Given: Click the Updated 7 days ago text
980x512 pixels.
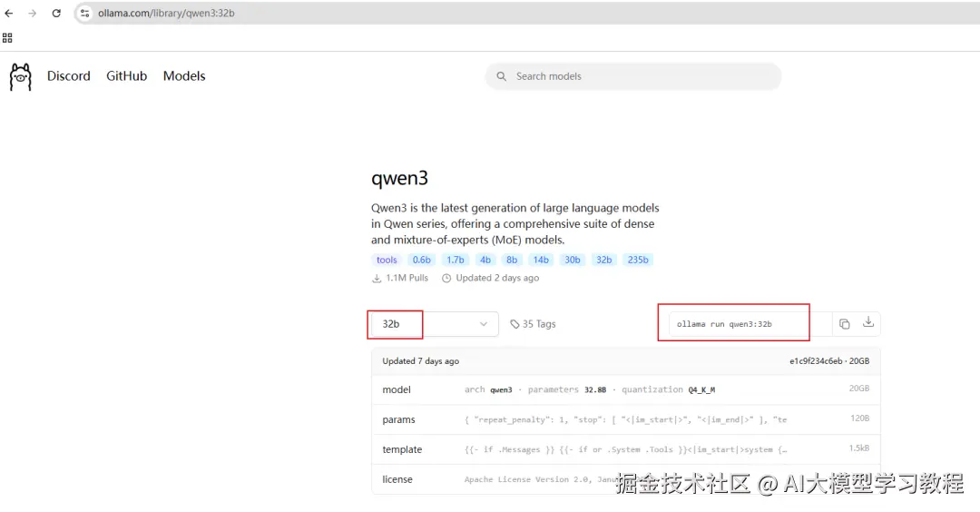Looking at the screenshot, I should click(421, 361).
